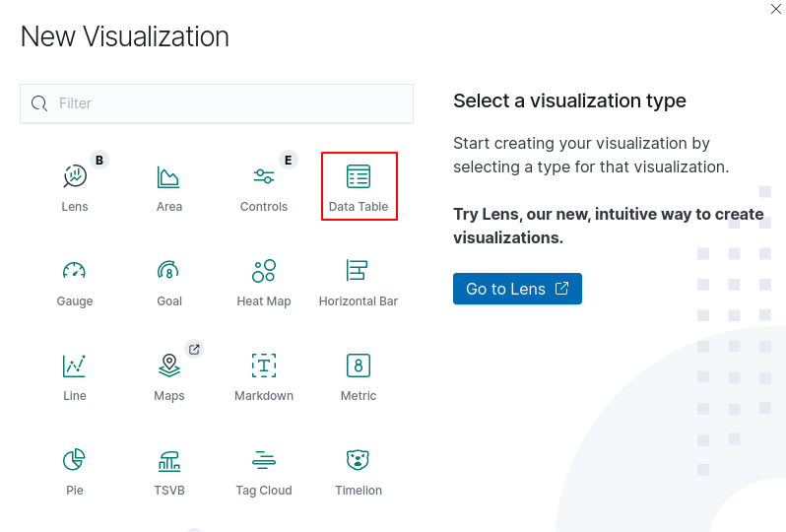Image resolution: width=786 pixels, height=532 pixels.
Task: Click the New Visualization heading
Action: [124, 36]
